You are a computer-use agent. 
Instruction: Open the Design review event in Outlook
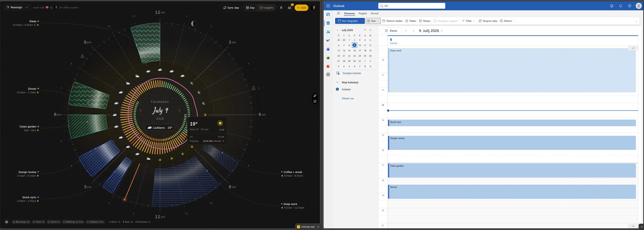pyautogui.click(x=512, y=143)
